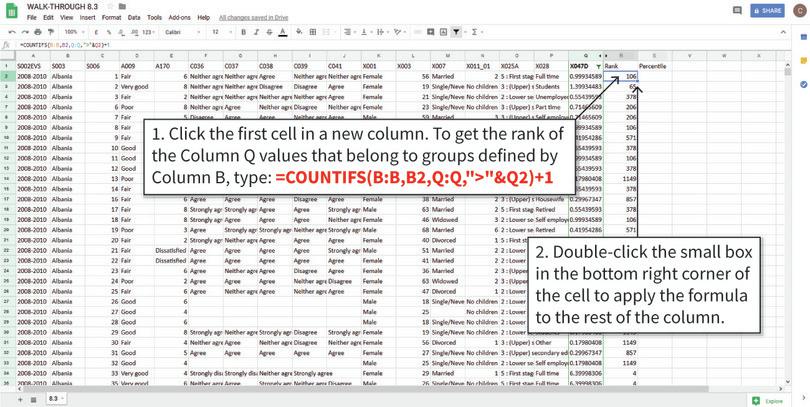Toggle strikethrough formatting
This screenshot has width=810, height=407.
(269, 32)
